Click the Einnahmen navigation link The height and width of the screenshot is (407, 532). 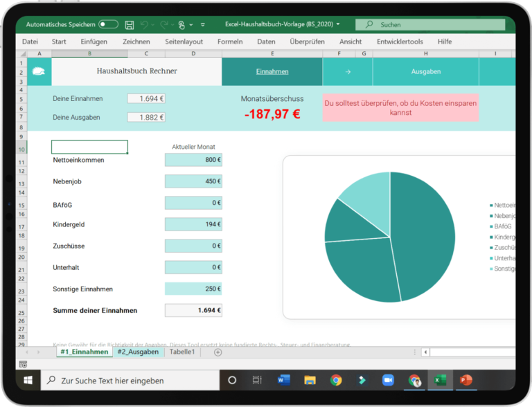(272, 71)
